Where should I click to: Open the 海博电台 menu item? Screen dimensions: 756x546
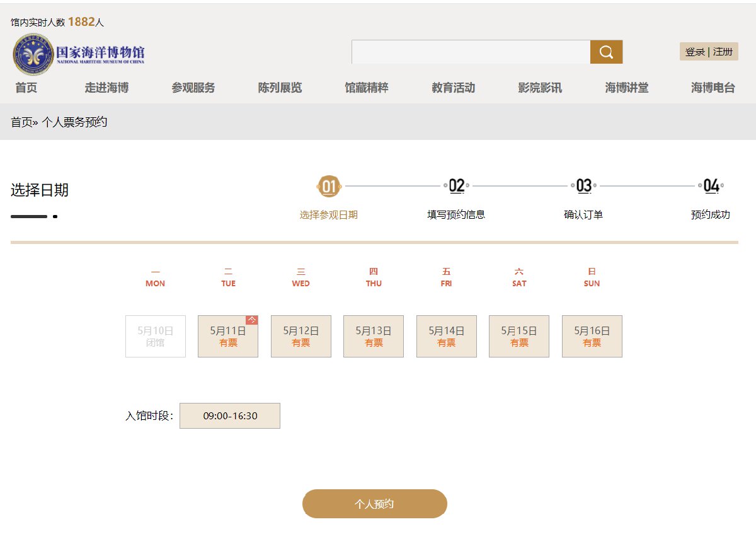click(713, 88)
